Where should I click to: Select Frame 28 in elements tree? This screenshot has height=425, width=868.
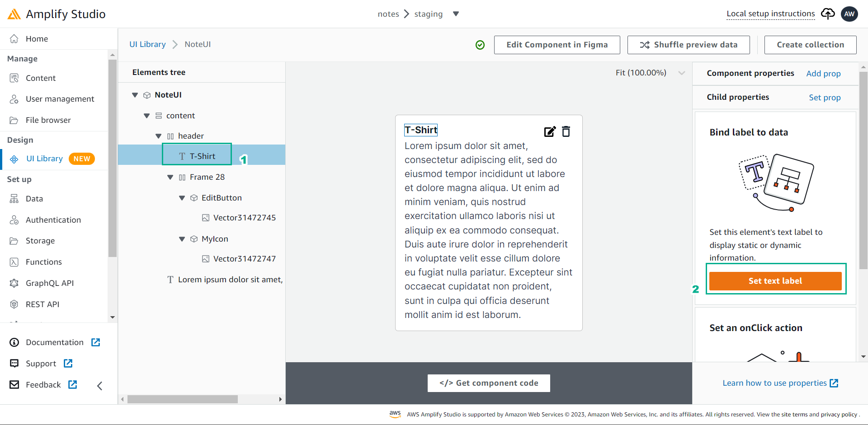207,177
